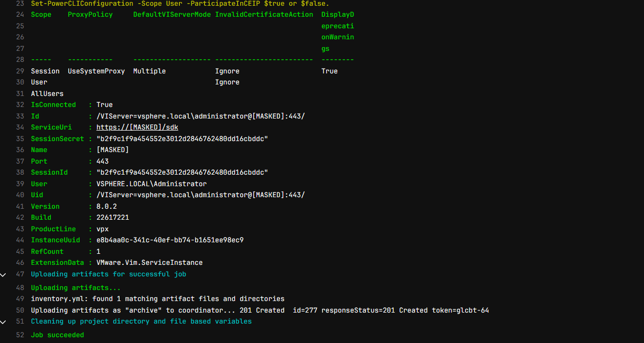This screenshot has width=644, height=343.
Task: Jump to line number 35 for SessionSecret
Action: click(x=20, y=139)
